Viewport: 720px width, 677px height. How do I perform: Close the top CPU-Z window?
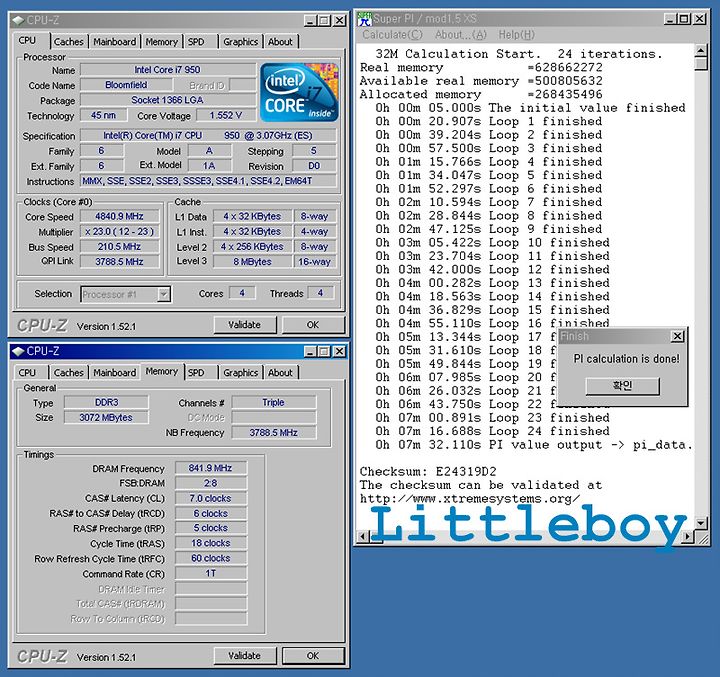pos(339,20)
